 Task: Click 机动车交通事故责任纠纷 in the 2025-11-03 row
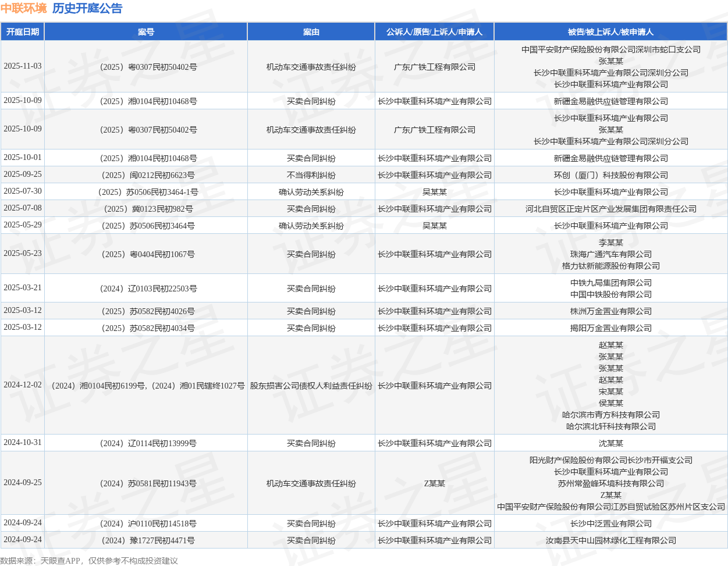point(311,67)
